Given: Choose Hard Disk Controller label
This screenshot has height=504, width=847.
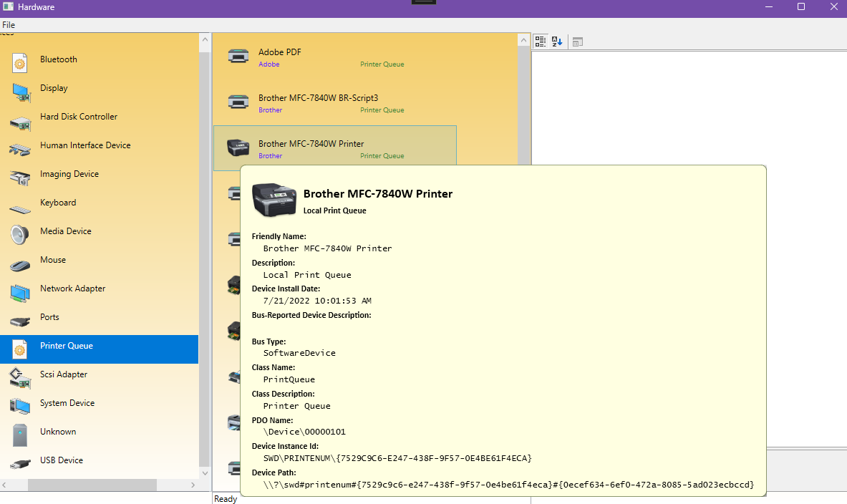Looking at the screenshot, I should tap(78, 117).
